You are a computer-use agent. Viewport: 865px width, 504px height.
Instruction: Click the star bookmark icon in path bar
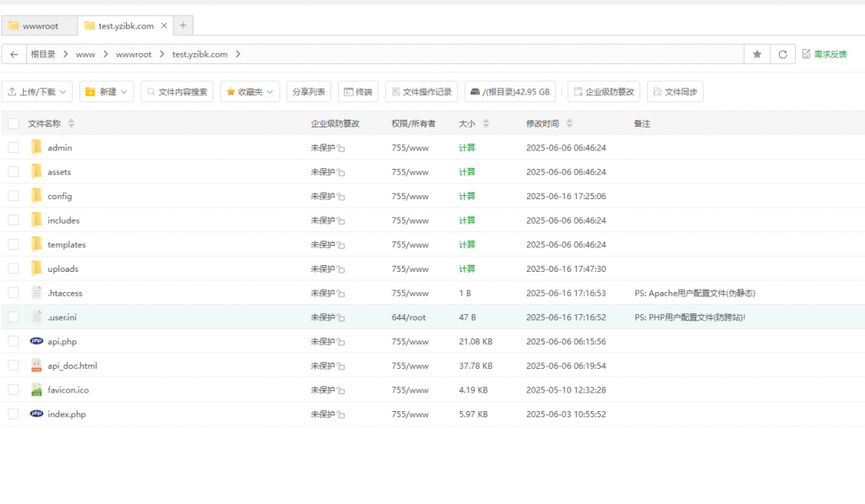[757, 54]
